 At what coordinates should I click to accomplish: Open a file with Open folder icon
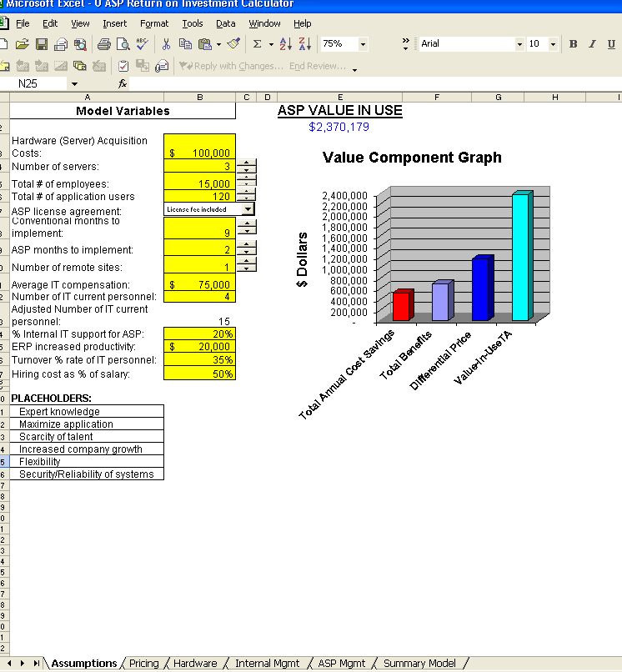(x=23, y=43)
